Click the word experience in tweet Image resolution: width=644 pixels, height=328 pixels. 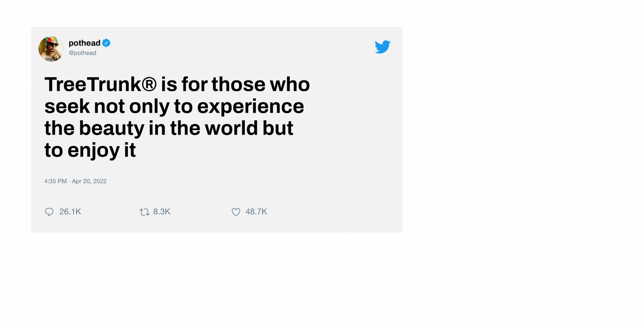[x=251, y=107]
